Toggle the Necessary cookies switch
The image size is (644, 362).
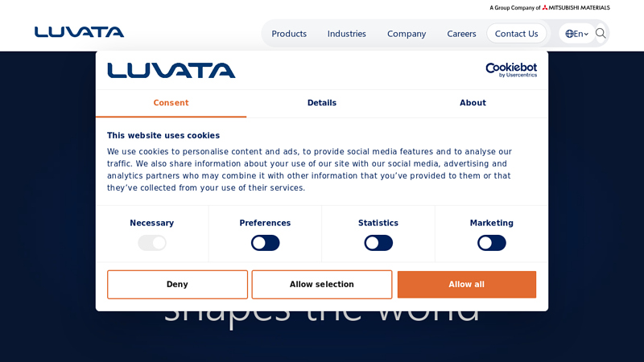point(152,243)
